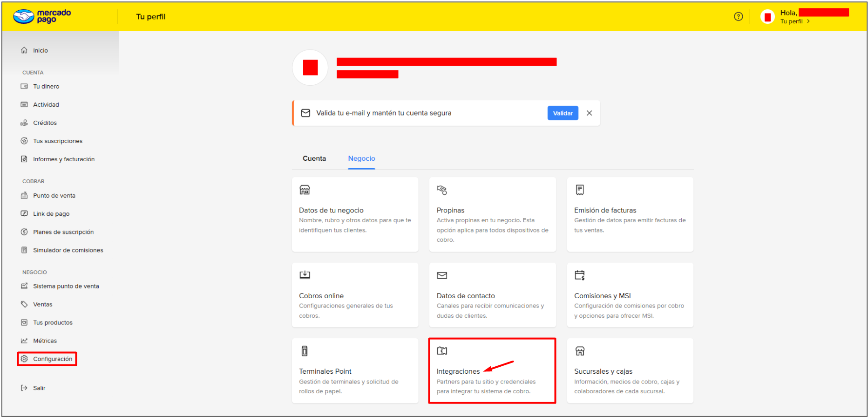The image size is (868, 418).
Task: Click the Configuración gear icon
Action: (24, 358)
